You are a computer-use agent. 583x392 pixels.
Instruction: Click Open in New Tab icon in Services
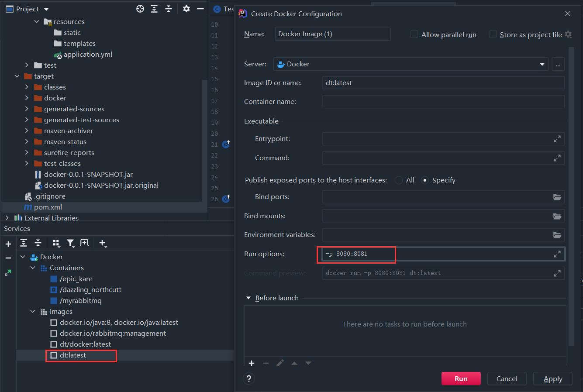pyautogui.click(x=84, y=243)
